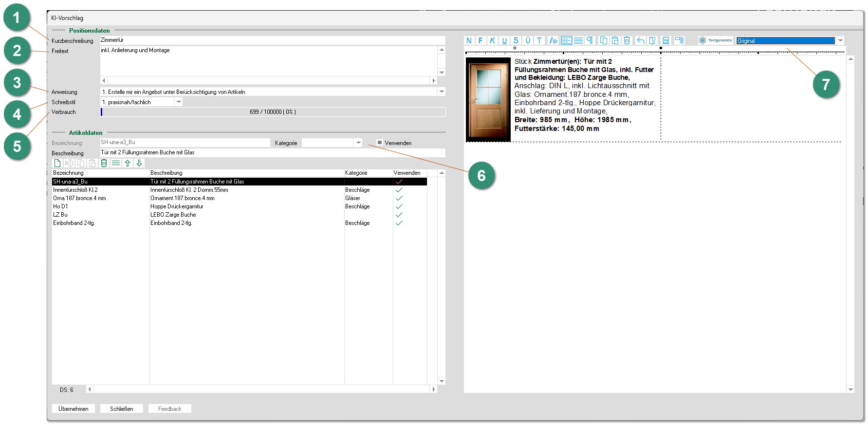Click the underline U icon in editor toolbar

[x=504, y=41]
